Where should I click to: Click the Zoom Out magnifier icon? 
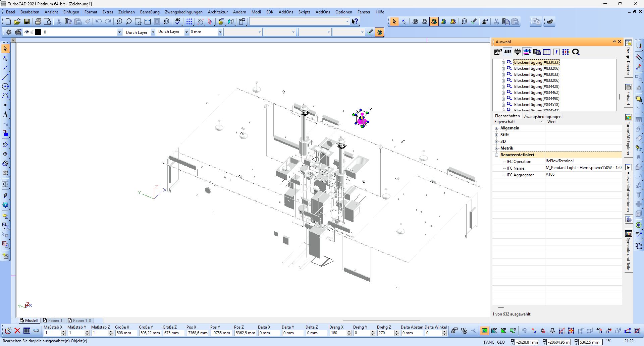129,21
